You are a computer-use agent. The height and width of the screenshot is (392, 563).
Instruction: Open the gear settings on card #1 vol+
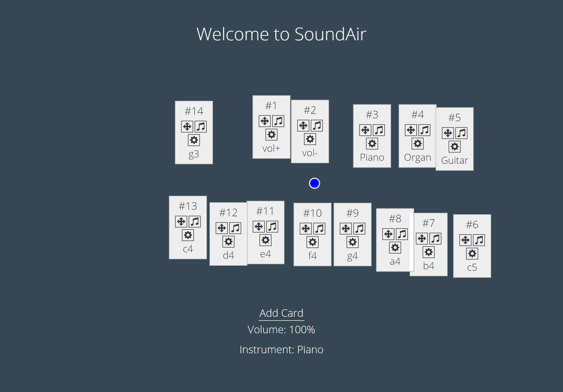point(271,134)
